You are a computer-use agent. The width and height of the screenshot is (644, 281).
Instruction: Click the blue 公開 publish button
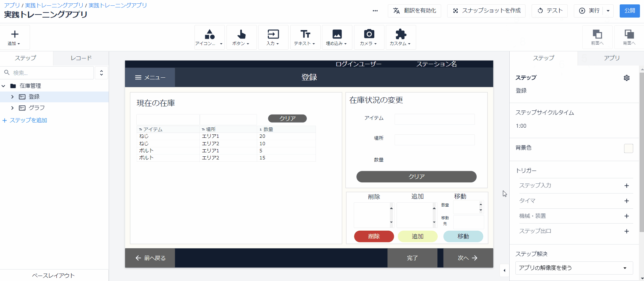tap(629, 11)
